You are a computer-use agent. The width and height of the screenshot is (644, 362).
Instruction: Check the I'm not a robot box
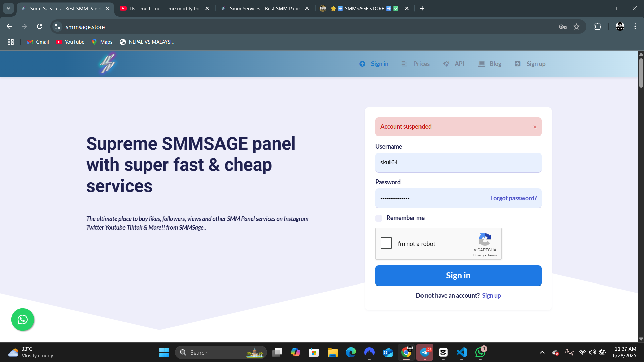coord(386,243)
